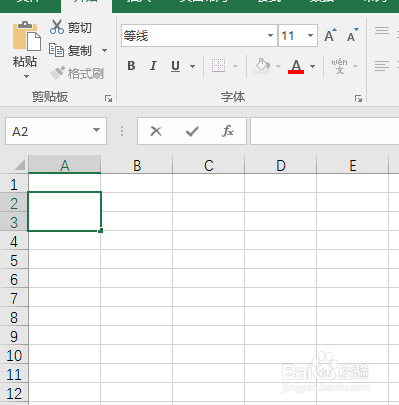The height and width of the screenshot is (405, 399).
Task: Select column B header
Action: [x=137, y=165]
